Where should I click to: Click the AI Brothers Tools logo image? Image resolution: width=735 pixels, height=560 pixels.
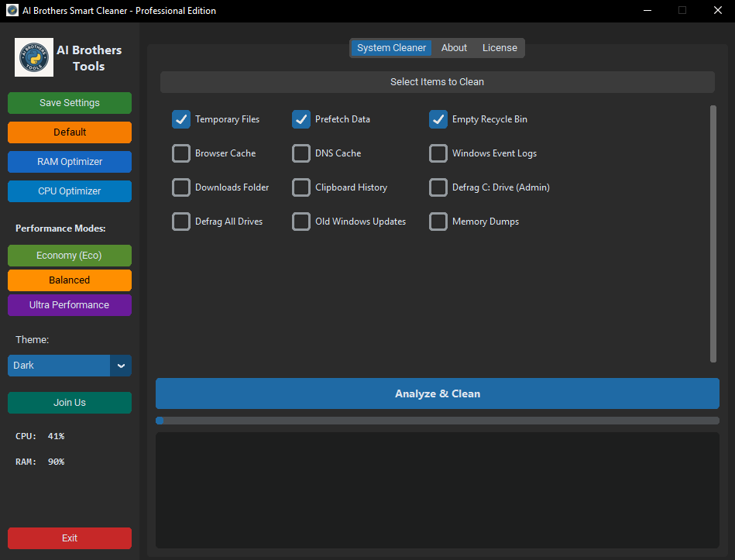pyautogui.click(x=34, y=57)
